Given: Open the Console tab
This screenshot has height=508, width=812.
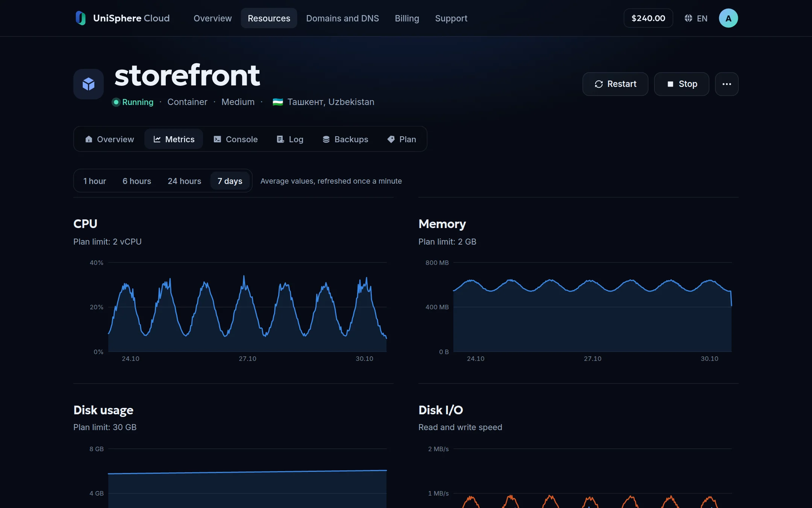Looking at the screenshot, I should tap(235, 139).
